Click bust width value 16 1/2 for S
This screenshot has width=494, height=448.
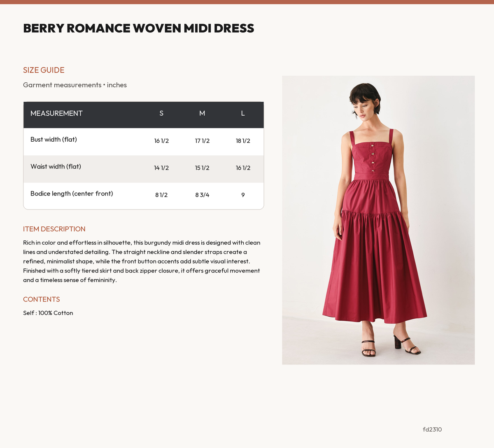[x=161, y=141]
